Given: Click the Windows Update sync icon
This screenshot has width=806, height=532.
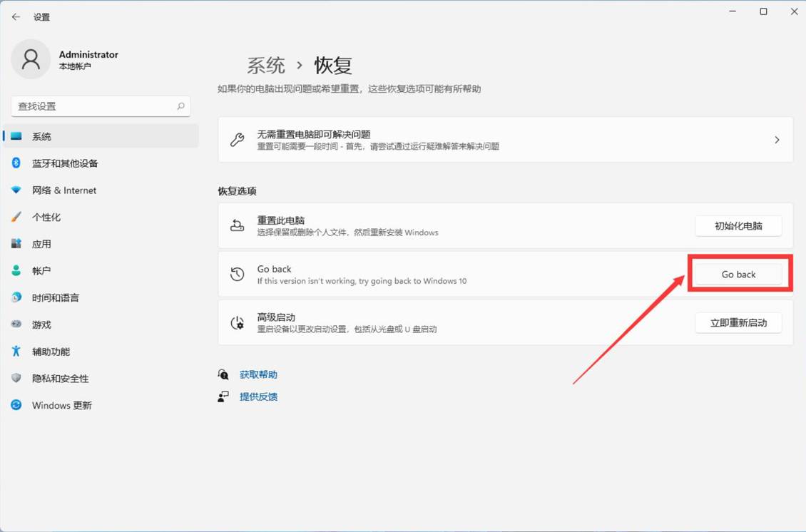Looking at the screenshot, I should (16, 405).
